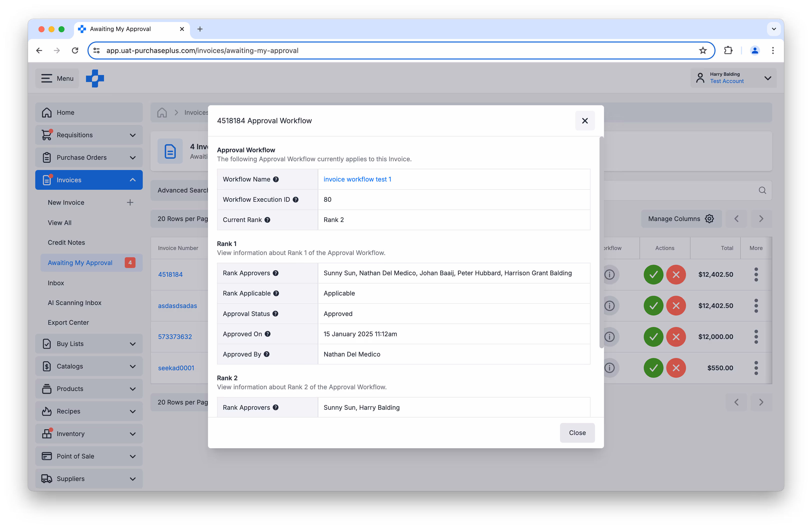
Task: Click the Home breadcrumb icon
Action: click(x=162, y=112)
